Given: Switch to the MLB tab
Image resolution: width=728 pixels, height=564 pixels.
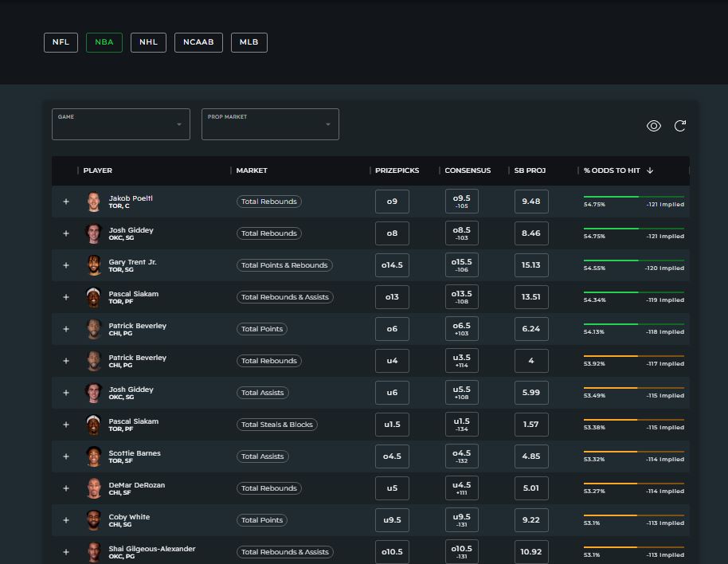Looking at the screenshot, I should (x=249, y=42).
